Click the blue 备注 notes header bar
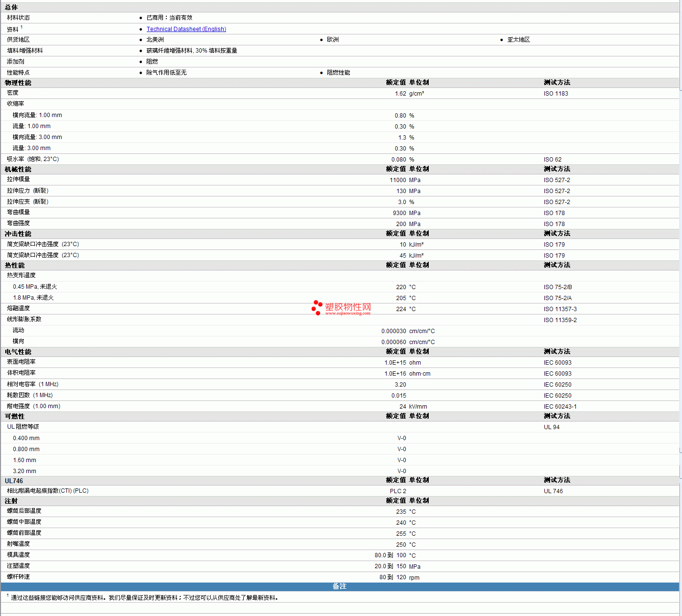 click(x=340, y=586)
